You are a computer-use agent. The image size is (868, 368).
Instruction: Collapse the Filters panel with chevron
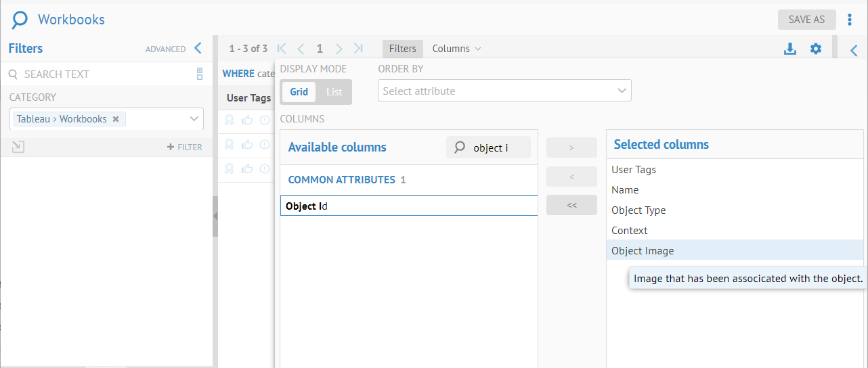tap(198, 48)
